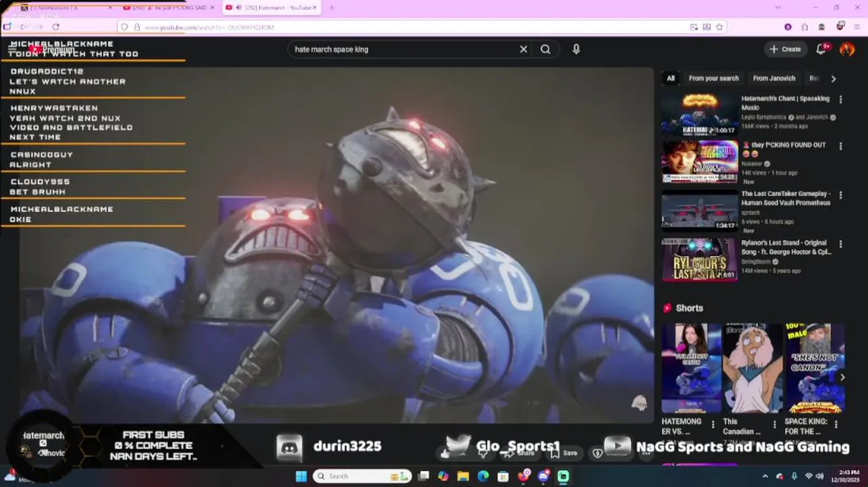This screenshot has height=487, width=868.
Task: Open File Explorer from the taskbar
Action: (463, 476)
